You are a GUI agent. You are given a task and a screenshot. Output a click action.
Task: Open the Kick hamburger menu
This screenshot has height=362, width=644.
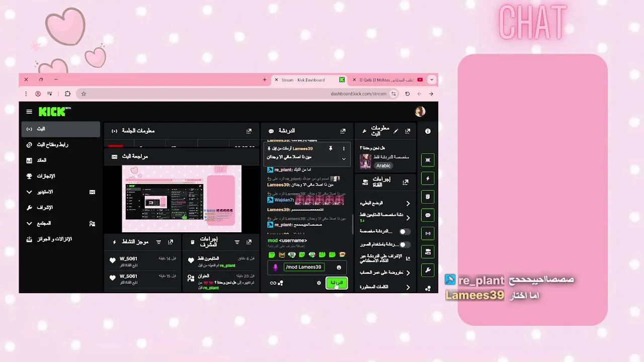point(29,112)
